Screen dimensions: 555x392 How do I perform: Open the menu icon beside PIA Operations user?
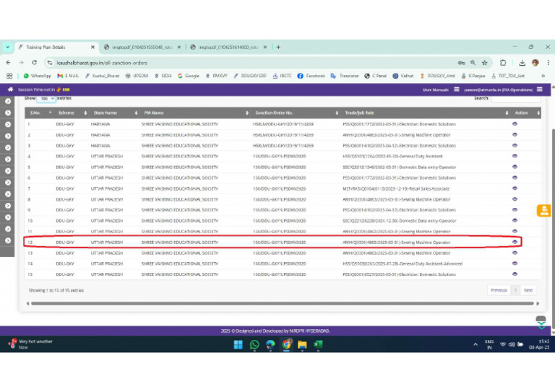click(x=539, y=90)
